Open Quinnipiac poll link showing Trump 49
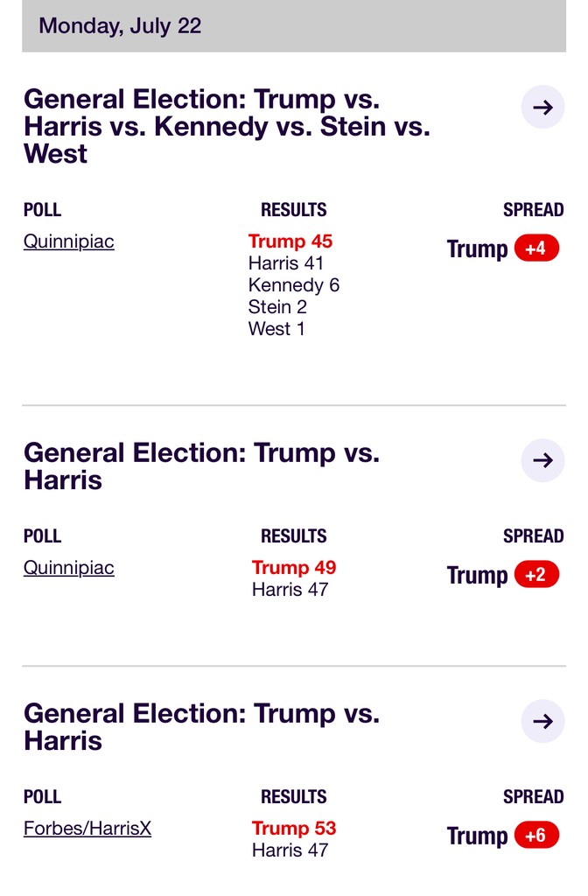 click(x=69, y=568)
